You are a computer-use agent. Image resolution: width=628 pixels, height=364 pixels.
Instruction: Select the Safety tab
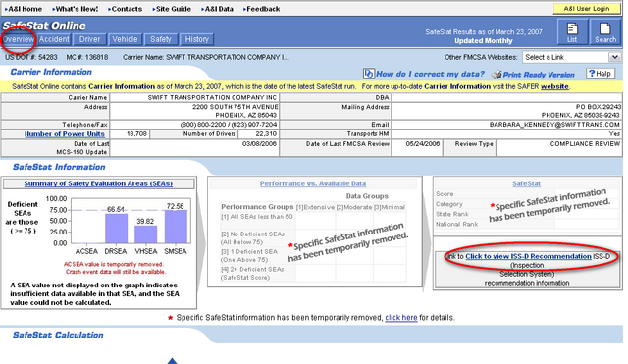coord(161,39)
